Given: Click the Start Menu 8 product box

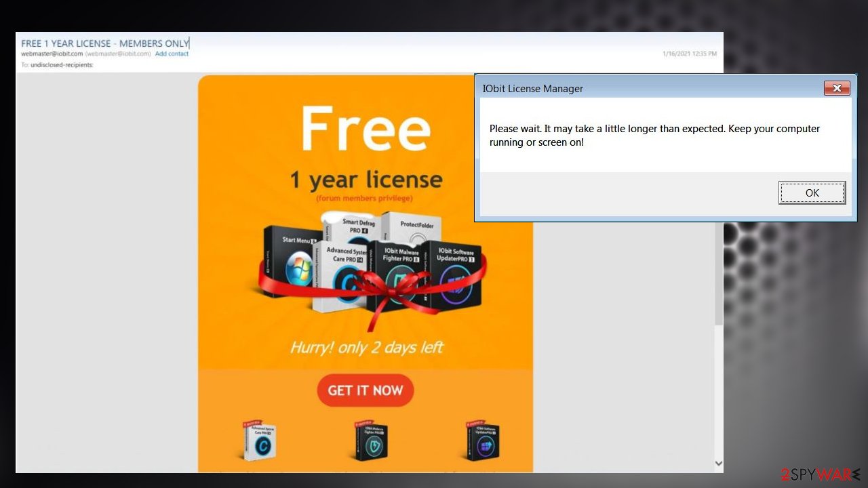Looking at the screenshot, I should [290, 262].
